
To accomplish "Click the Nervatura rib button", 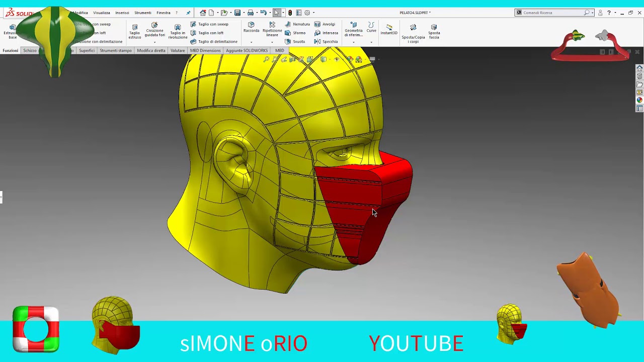I will 297,24.
